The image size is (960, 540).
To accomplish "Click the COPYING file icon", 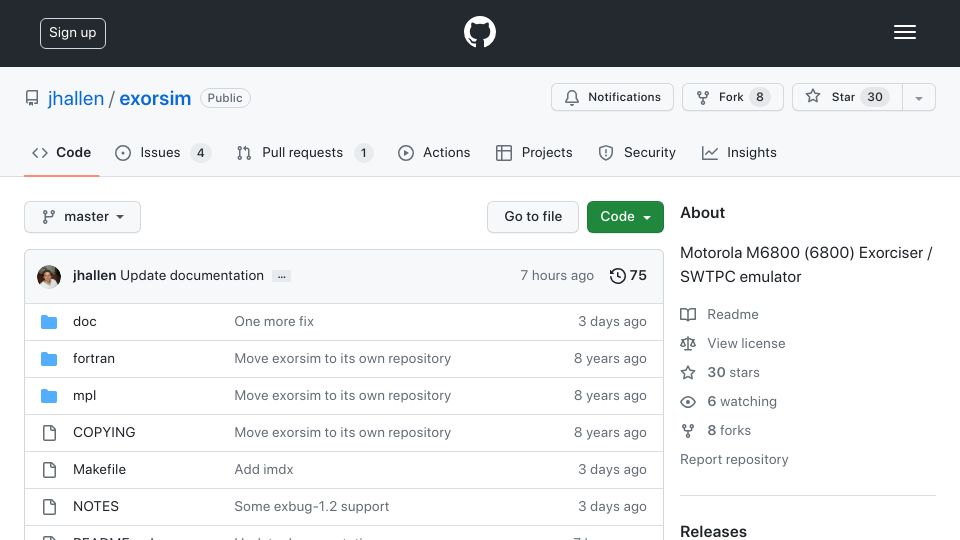I will (x=49, y=433).
